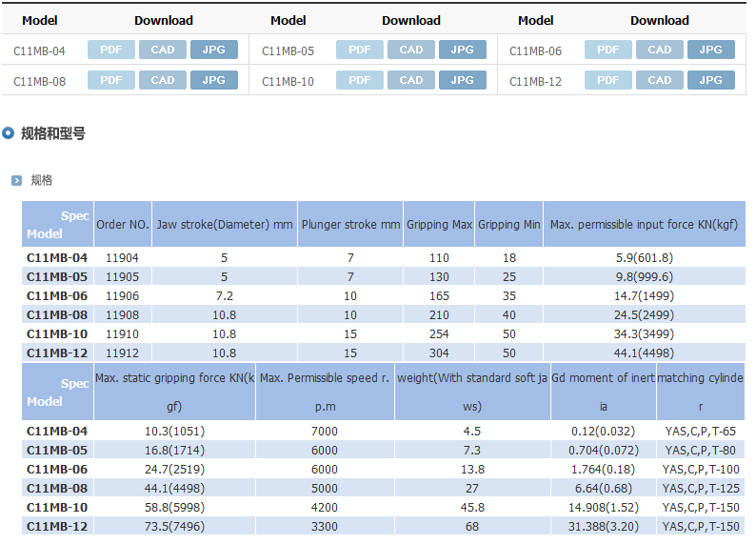Get CAD file for C11MB-05
The image size is (756, 544).
[x=411, y=50]
